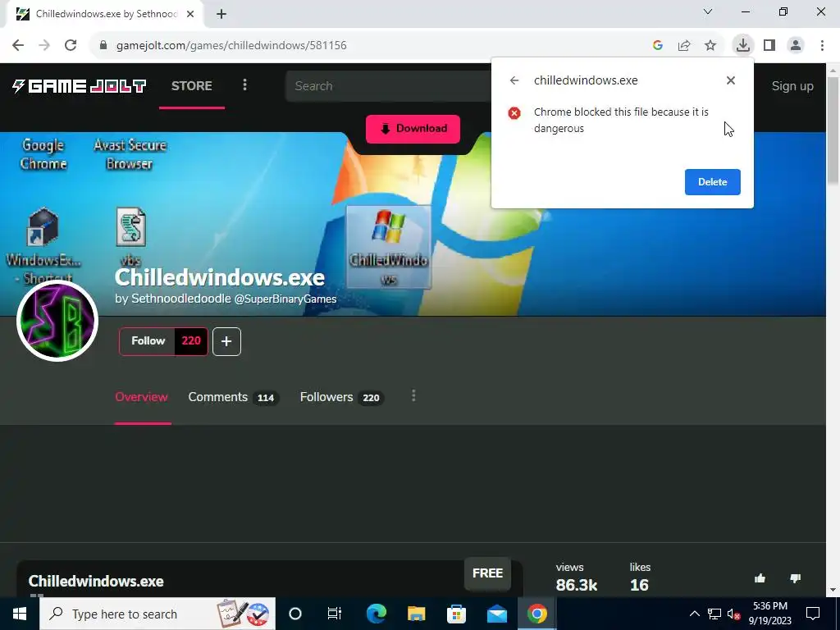Delete the blocked dangerous file
Image resolution: width=840 pixels, height=630 pixels.
click(713, 182)
